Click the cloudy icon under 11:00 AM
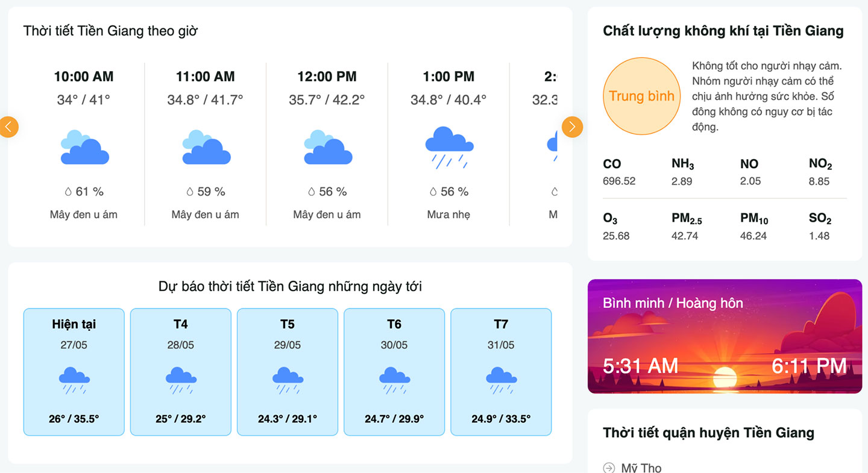This screenshot has height=473, width=868. pos(206,147)
